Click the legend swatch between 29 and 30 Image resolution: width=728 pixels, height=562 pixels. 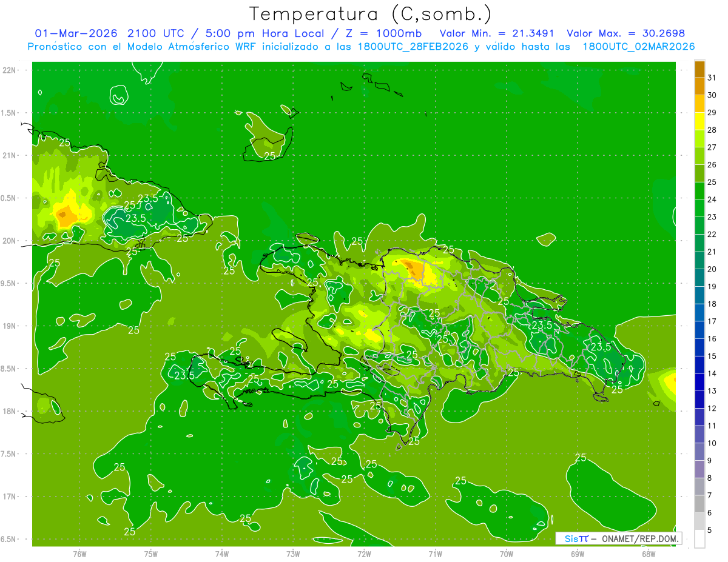(x=699, y=104)
